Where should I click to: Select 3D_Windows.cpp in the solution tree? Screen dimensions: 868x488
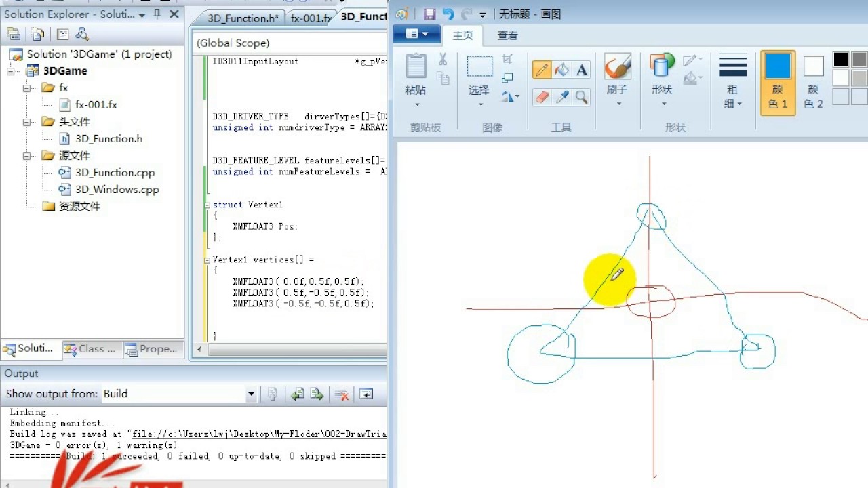click(x=117, y=189)
